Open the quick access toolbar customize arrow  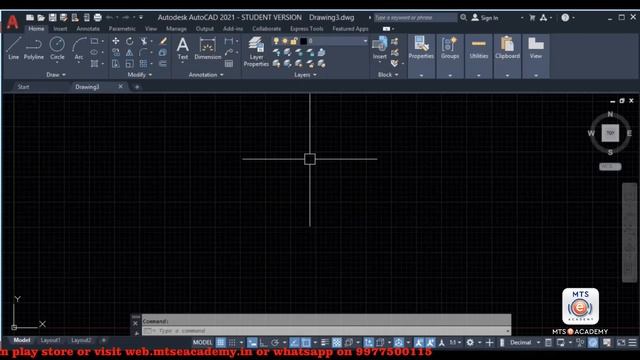coord(141,18)
